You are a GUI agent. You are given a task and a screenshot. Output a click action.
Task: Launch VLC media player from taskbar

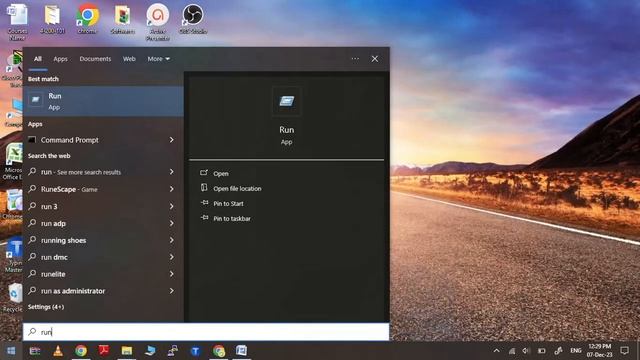(x=58, y=351)
